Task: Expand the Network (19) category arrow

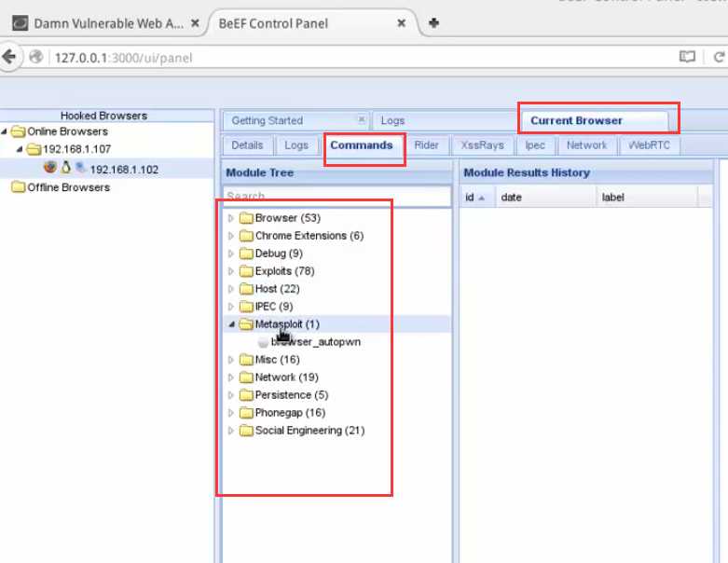Action: pyautogui.click(x=231, y=378)
